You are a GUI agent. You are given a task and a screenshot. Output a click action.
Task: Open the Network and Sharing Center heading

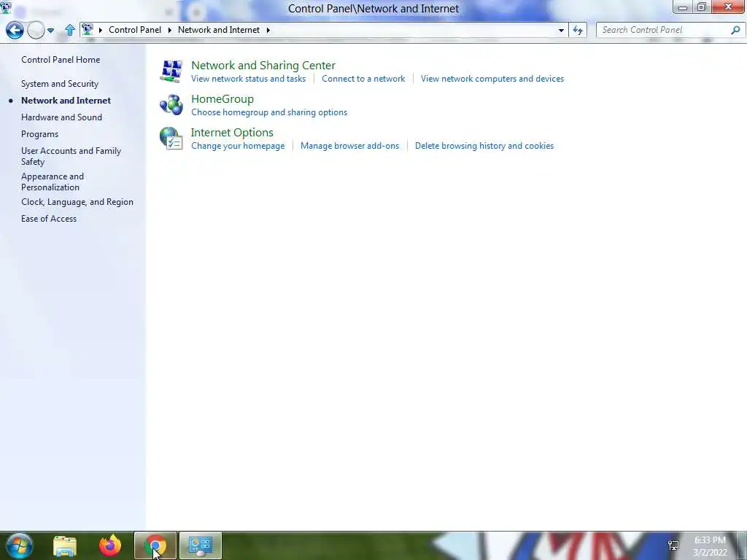tap(263, 65)
